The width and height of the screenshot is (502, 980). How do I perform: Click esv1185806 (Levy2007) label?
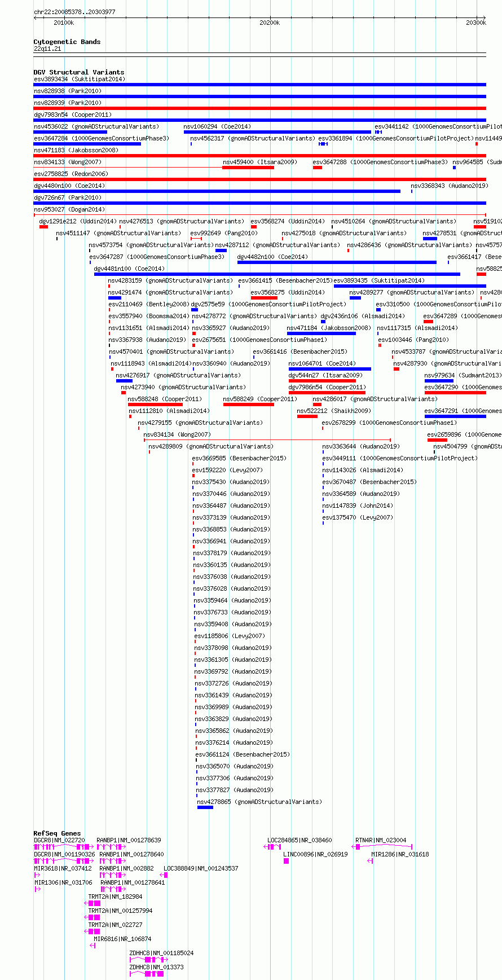230,636
